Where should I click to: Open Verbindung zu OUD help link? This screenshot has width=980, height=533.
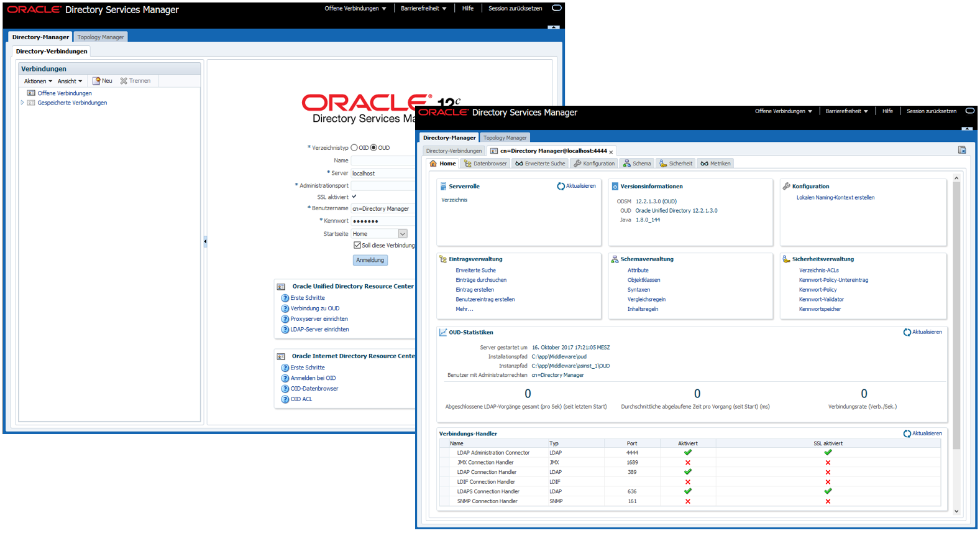[315, 308]
